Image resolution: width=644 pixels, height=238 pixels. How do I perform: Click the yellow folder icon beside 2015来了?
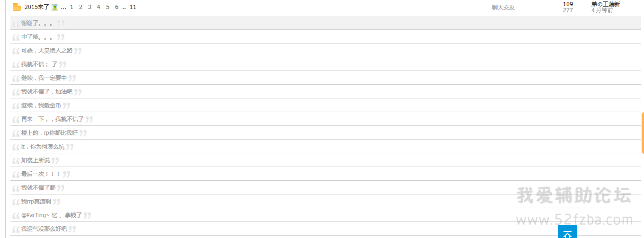[17, 7]
